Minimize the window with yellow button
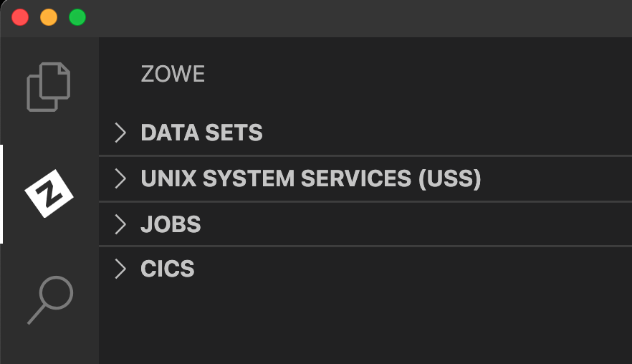Screen dimensions: 632x364 [49, 18]
